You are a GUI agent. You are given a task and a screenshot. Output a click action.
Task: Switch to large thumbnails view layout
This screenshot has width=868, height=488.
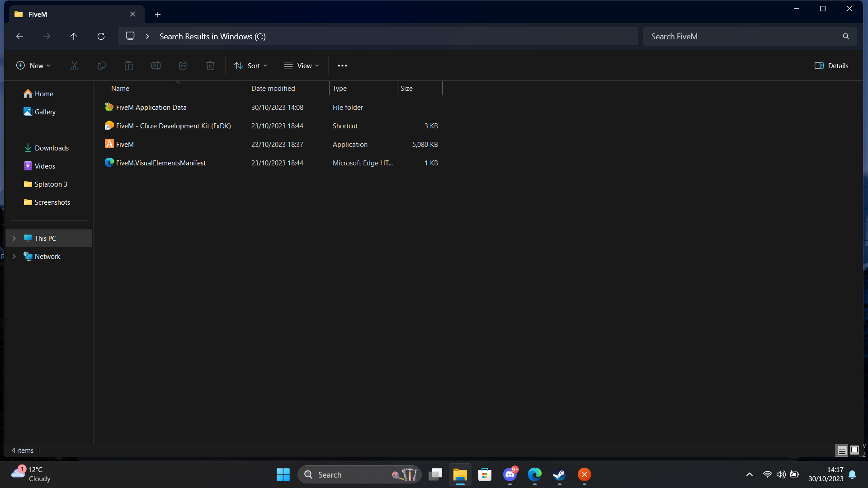pos(854,450)
